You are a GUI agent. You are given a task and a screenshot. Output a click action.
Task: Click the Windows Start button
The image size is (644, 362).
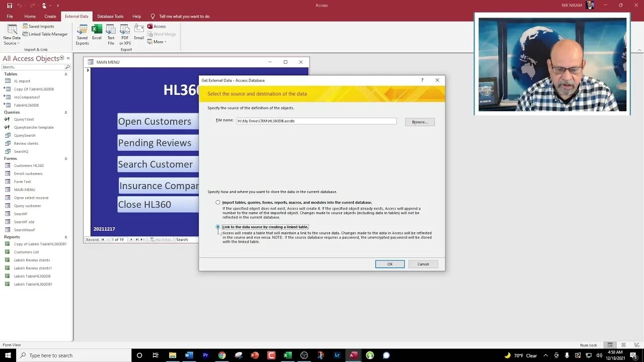point(8,355)
